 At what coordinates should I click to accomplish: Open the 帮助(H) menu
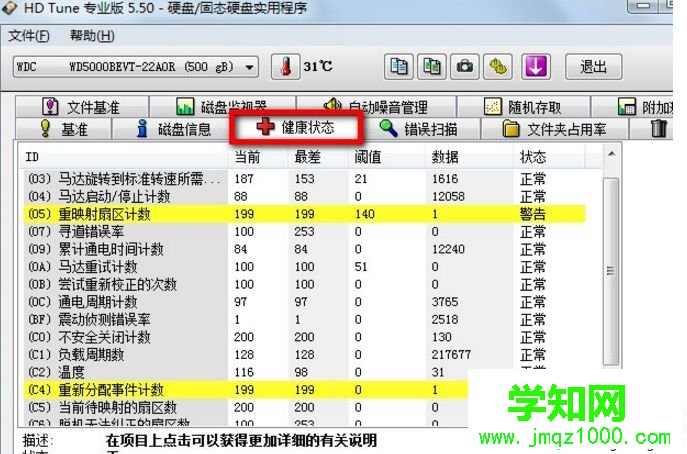(92, 36)
